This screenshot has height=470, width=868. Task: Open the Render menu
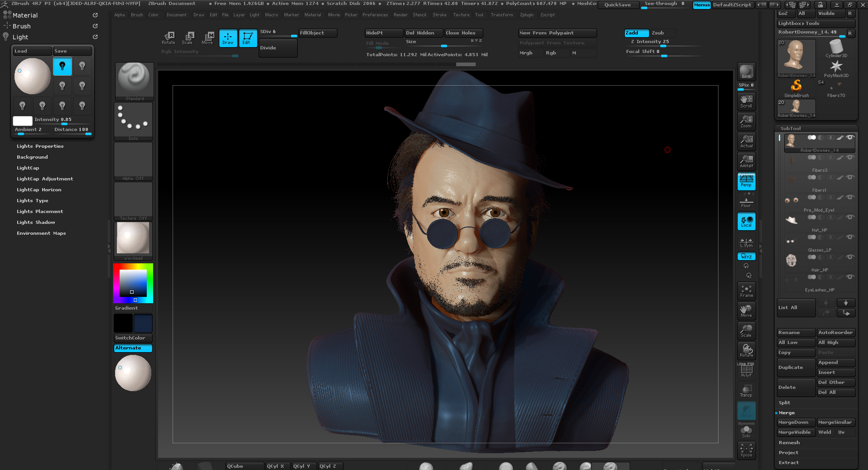tap(400, 15)
